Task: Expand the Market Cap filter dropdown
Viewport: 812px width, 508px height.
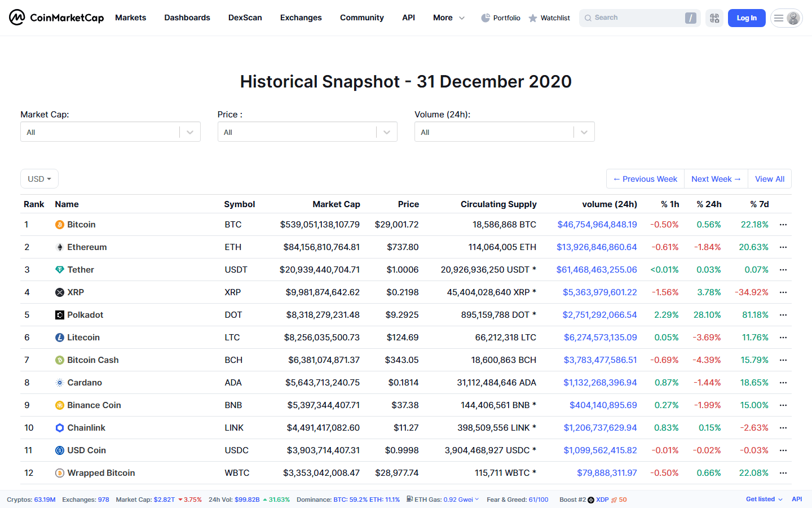Action: pos(111,132)
